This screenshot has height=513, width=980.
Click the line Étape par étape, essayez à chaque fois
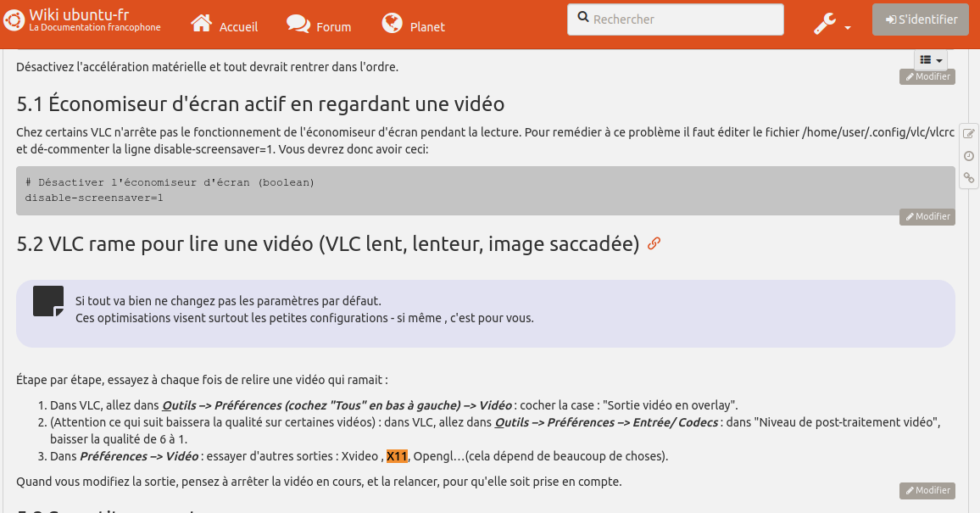point(202,380)
